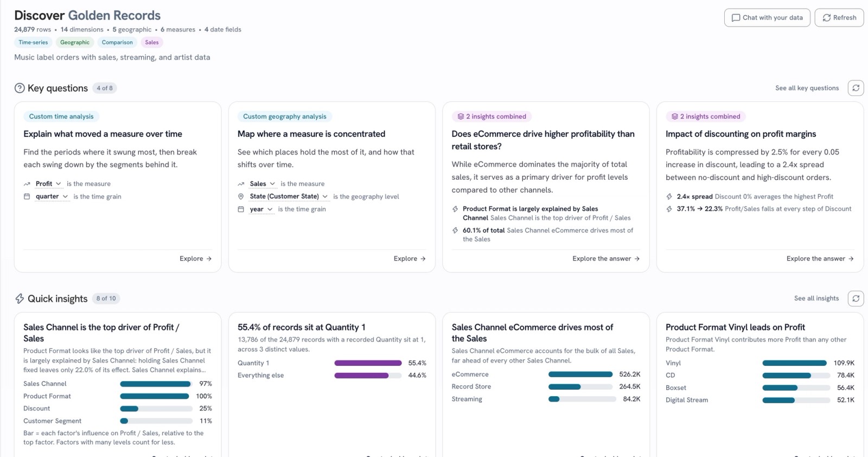Click the eCommerce sales bar
The width and height of the screenshot is (868, 457).
580,375
